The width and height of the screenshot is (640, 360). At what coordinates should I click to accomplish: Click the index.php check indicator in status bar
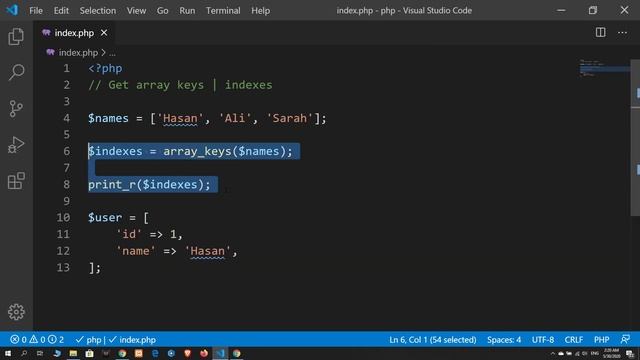(x=132, y=340)
